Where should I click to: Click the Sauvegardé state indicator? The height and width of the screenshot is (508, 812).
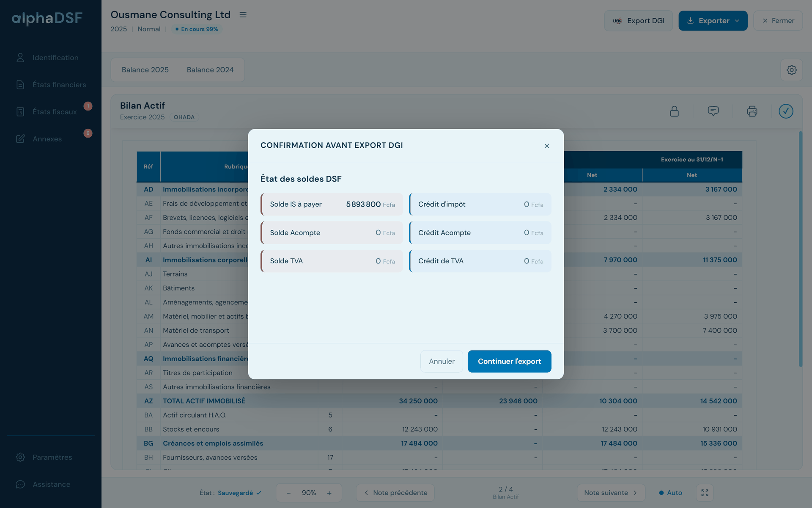tap(239, 493)
